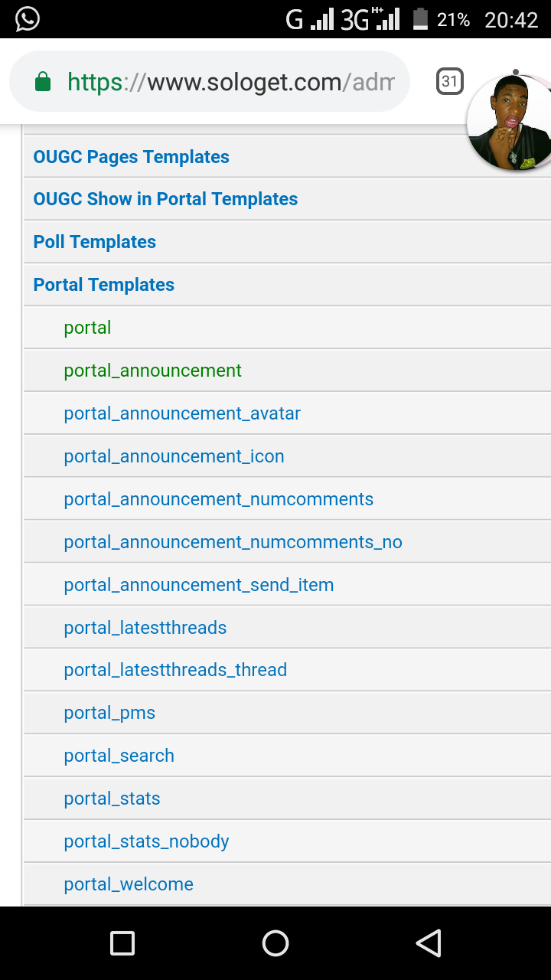Collapse the Portal Templates group
Screen dimensions: 551x980
(104, 285)
